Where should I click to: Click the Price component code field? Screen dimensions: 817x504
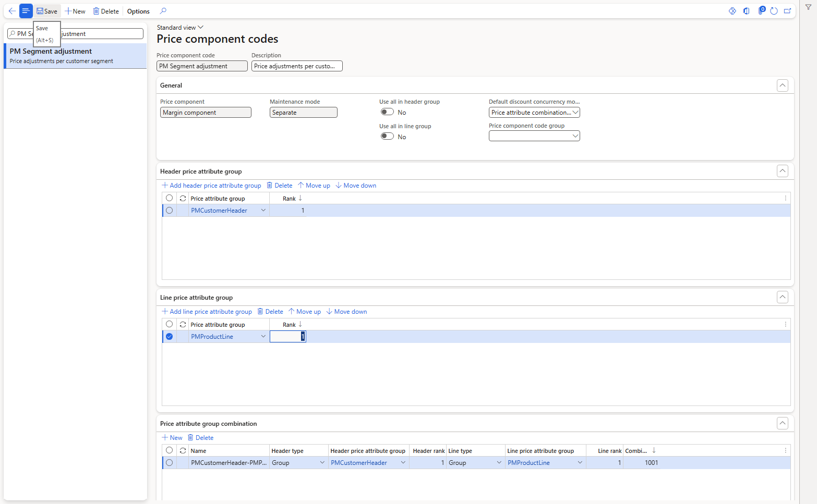point(202,66)
